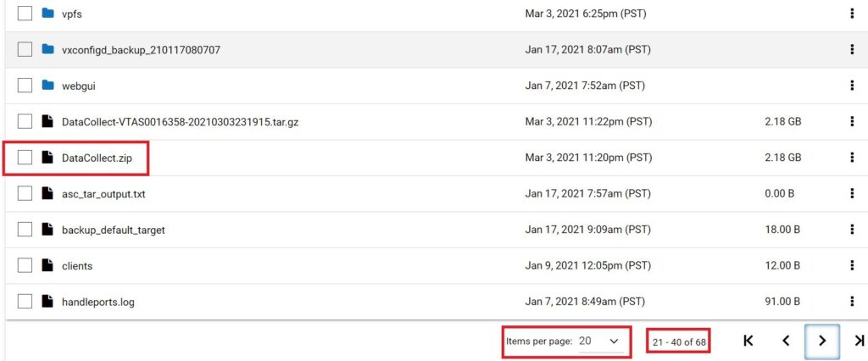This screenshot has width=868, height=361.
Task: Open more options for DataCollect.zip
Action: [x=851, y=158]
